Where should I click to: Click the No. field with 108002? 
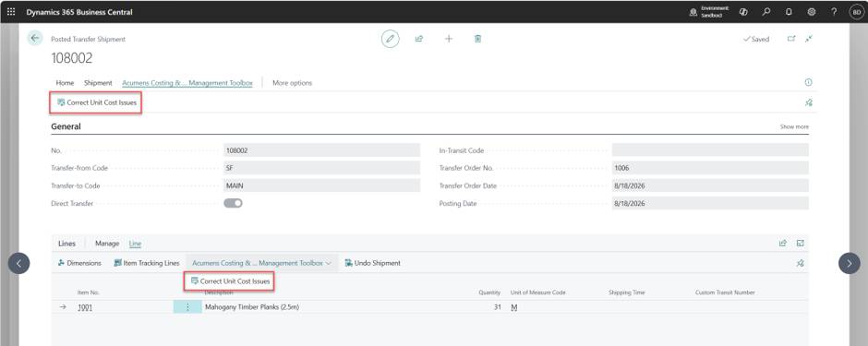[x=321, y=150]
